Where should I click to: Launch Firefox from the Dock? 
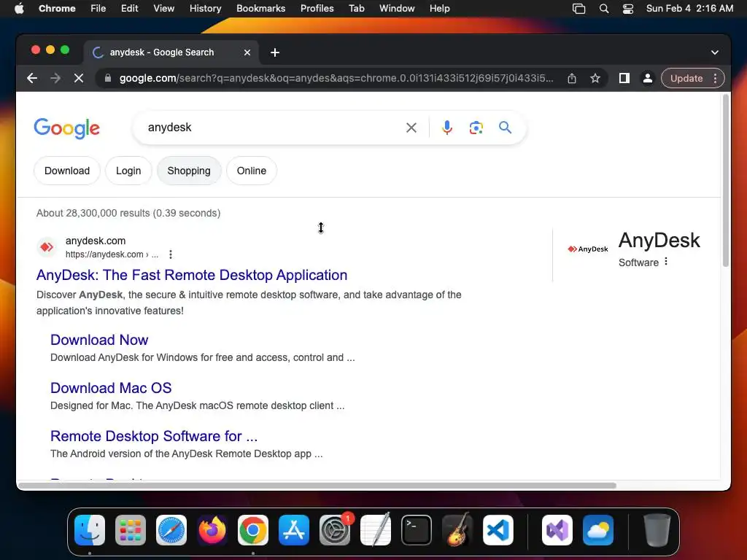click(x=212, y=530)
